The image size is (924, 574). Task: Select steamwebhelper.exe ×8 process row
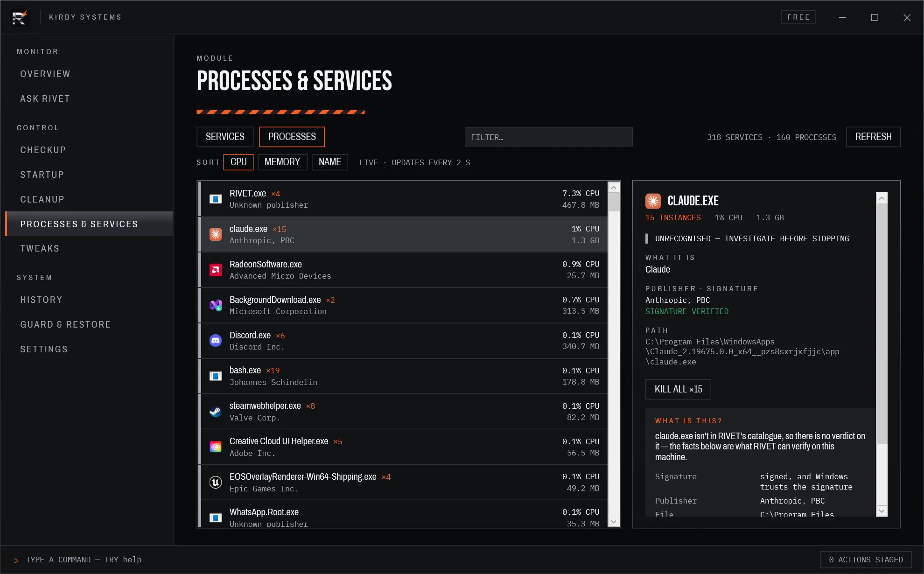coord(403,412)
